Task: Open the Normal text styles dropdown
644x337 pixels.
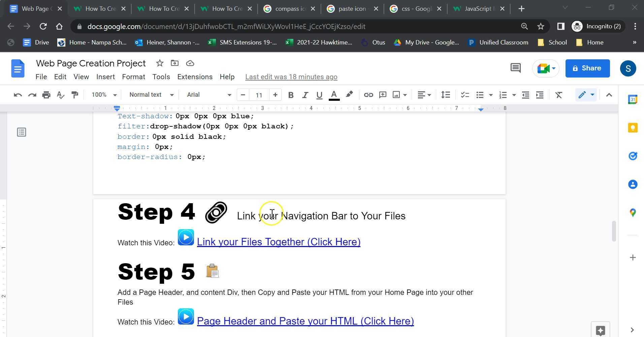Action: coord(151,95)
